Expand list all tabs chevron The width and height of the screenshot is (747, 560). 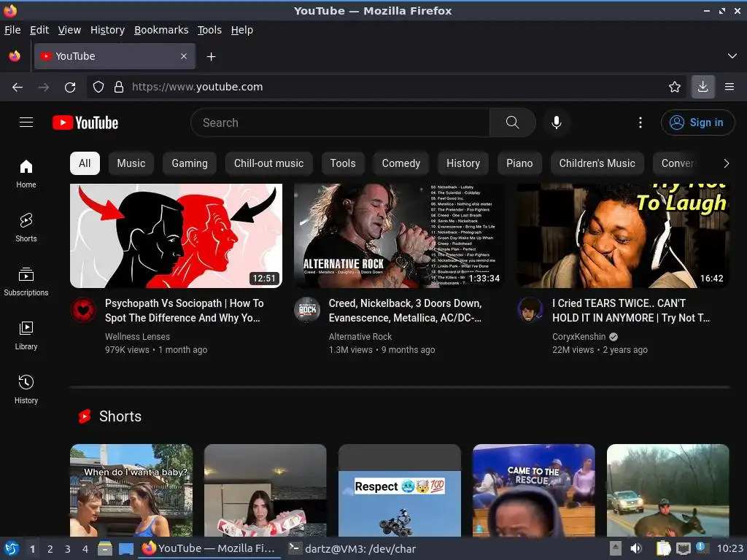tap(732, 56)
